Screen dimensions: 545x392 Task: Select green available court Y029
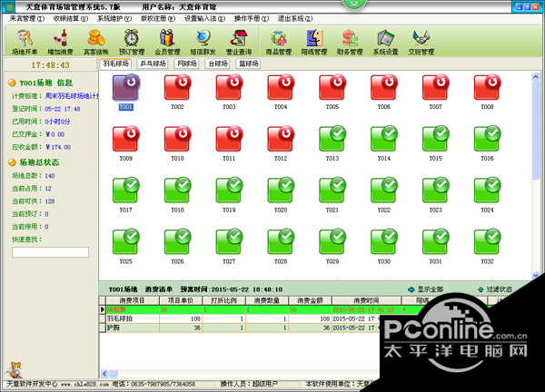(332, 247)
